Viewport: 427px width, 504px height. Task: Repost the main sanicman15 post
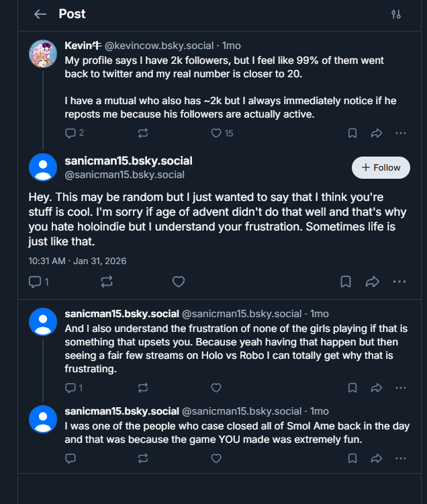(x=107, y=282)
